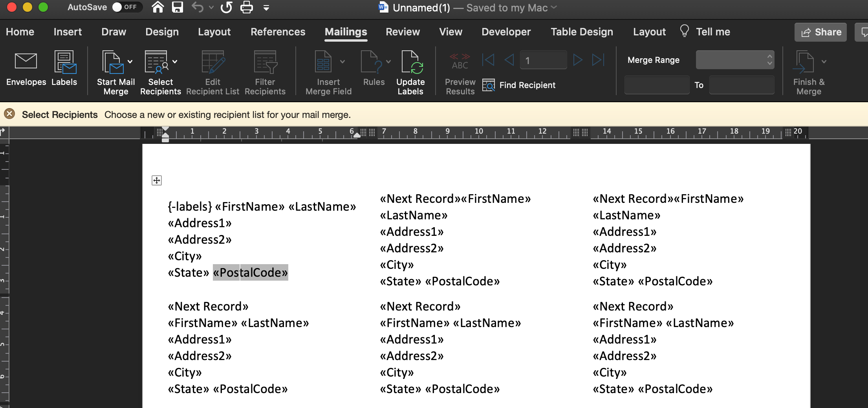Open the View tab
Image resolution: width=868 pixels, height=408 pixels.
point(450,32)
